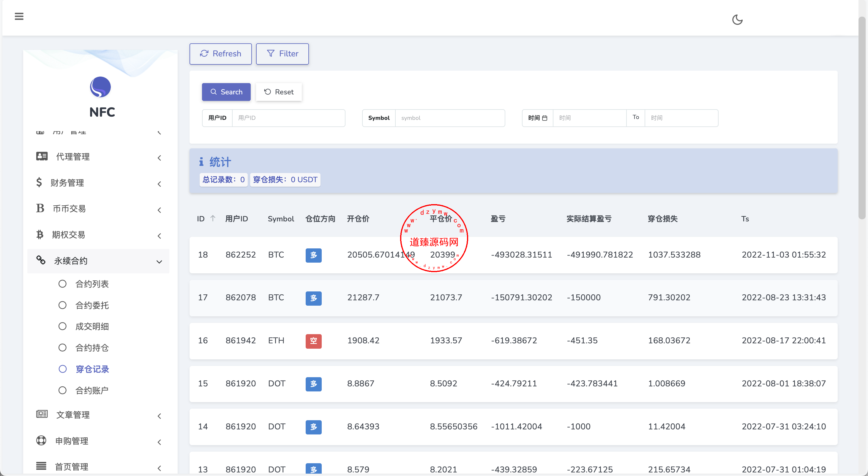Open 成交明细 menu item
The image size is (868, 476).
[92, 326]
